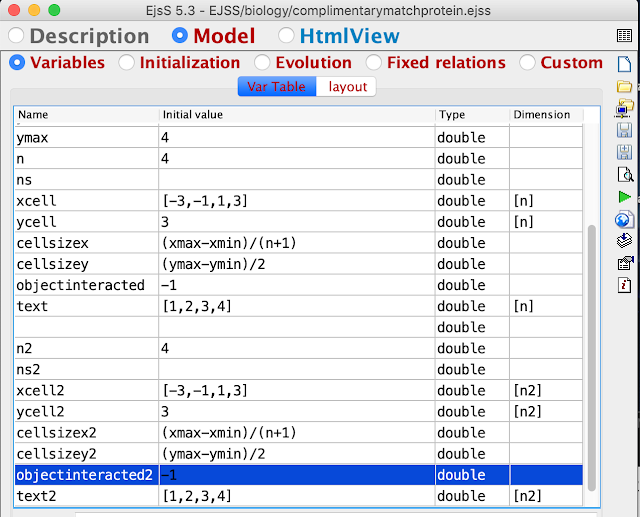Switch to the Initialization radio option
640x517 pixels.
point(126,62)
